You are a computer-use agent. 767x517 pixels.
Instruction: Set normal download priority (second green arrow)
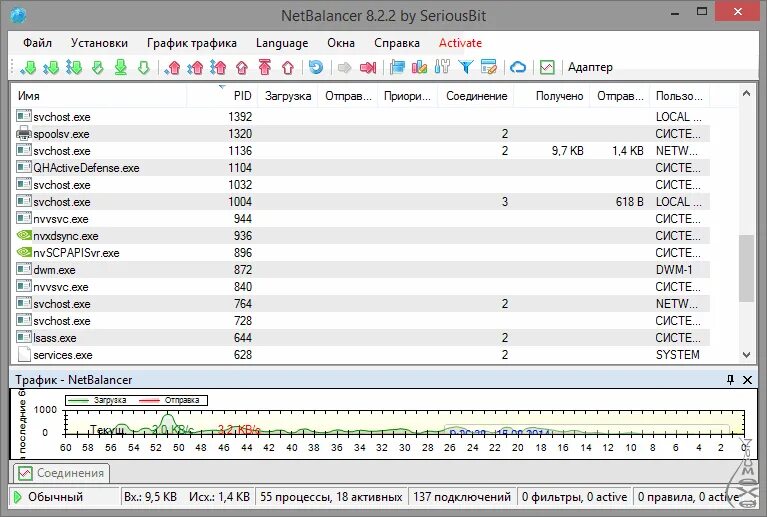coord(51,67)
